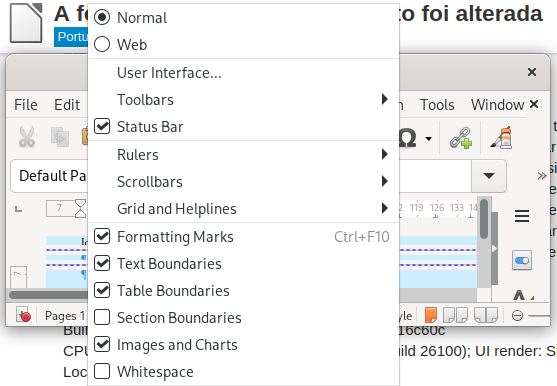
Task: Click the document modified red indicator icon
Action: point(24,315)
